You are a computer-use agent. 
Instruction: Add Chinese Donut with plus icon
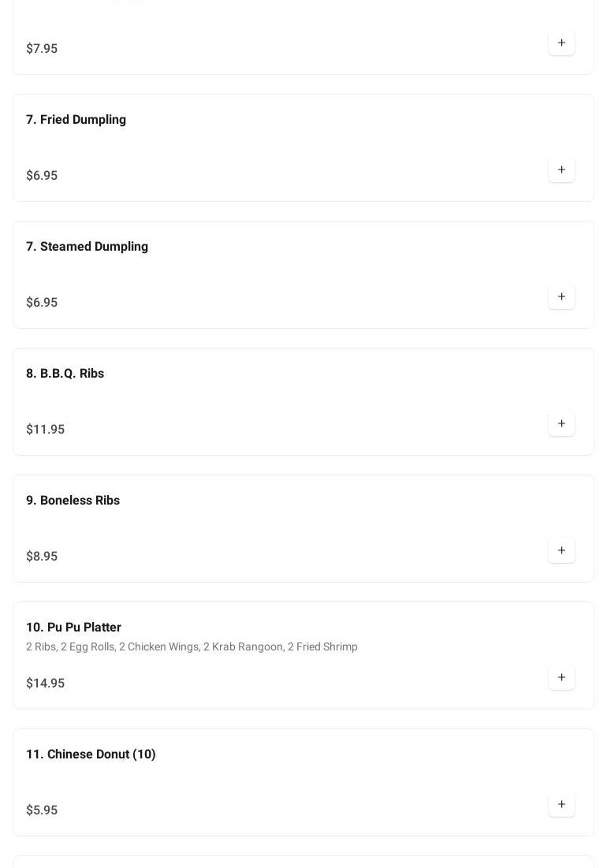[x=561, y=804]
